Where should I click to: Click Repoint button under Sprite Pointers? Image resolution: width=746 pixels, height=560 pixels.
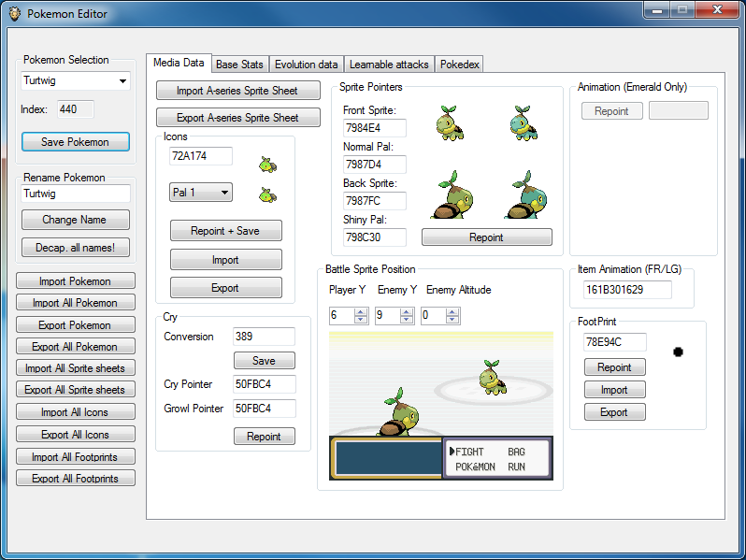(x=487, y=237)
